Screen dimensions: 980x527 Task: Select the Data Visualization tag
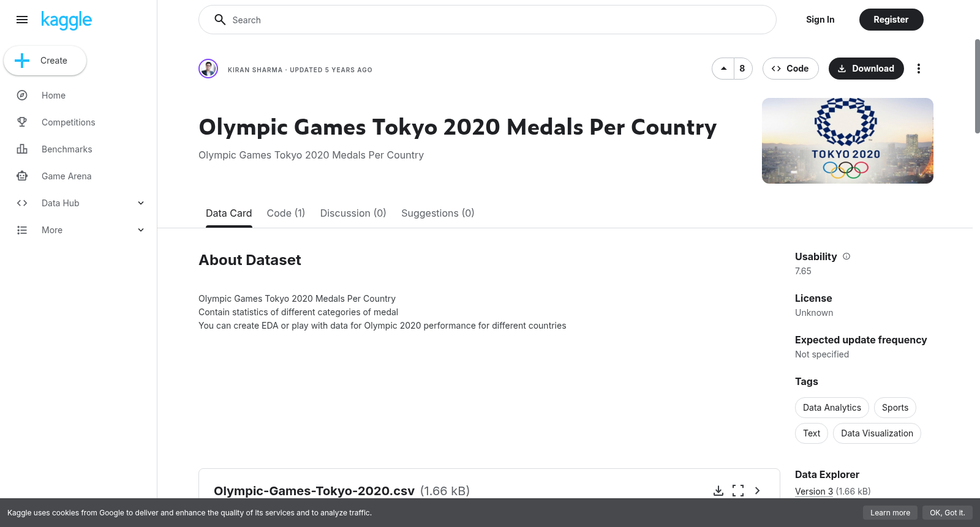click(877, 433)
